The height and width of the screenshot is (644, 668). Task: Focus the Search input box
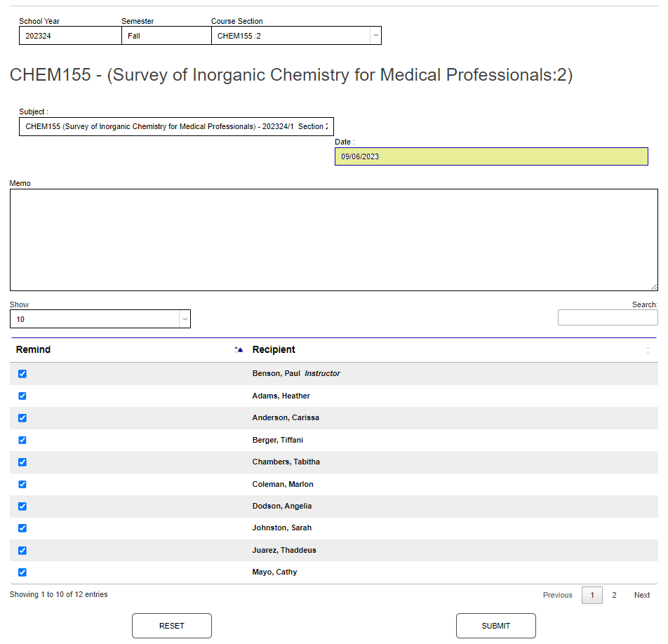(607, 318)
